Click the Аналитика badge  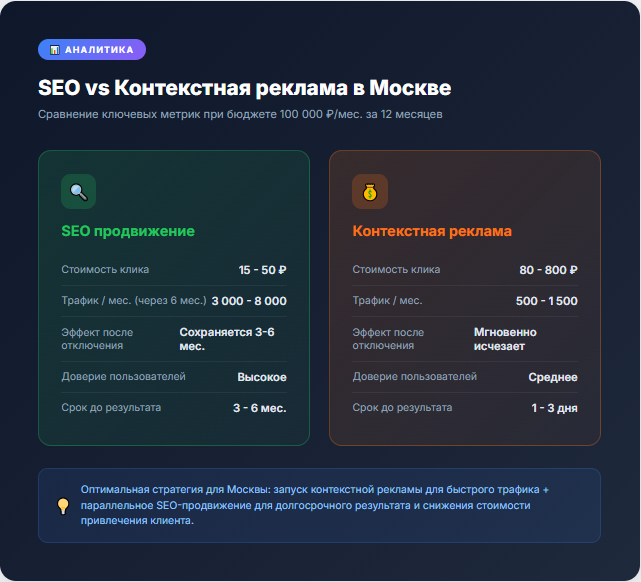(92, 49)
